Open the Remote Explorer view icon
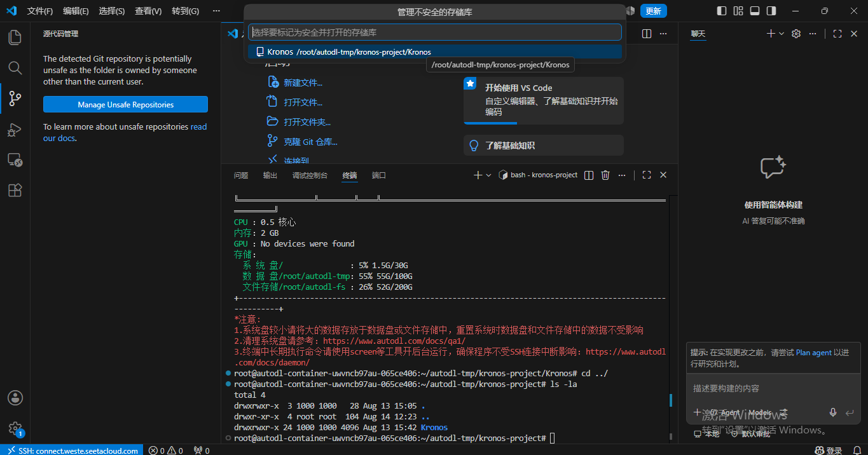Image resolution: width=868 pixels, height=455 pixels. point(15,160)
